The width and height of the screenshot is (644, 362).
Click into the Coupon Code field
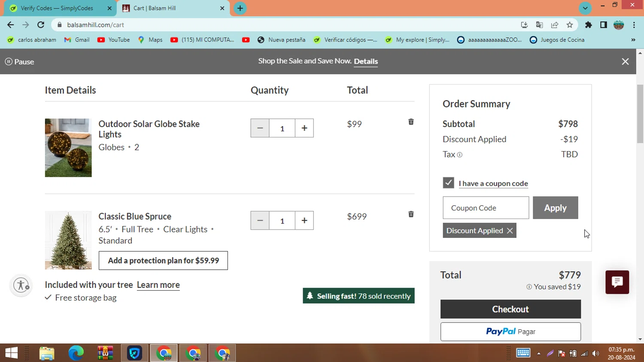486,208
